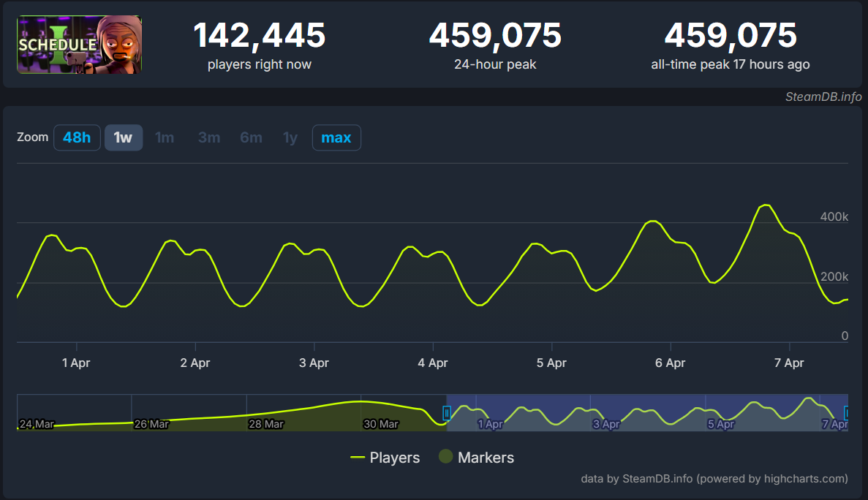The image size is (868, 500).
Task: Click the highest chart peak before 7 Apr
Action: tap(766, 205)
